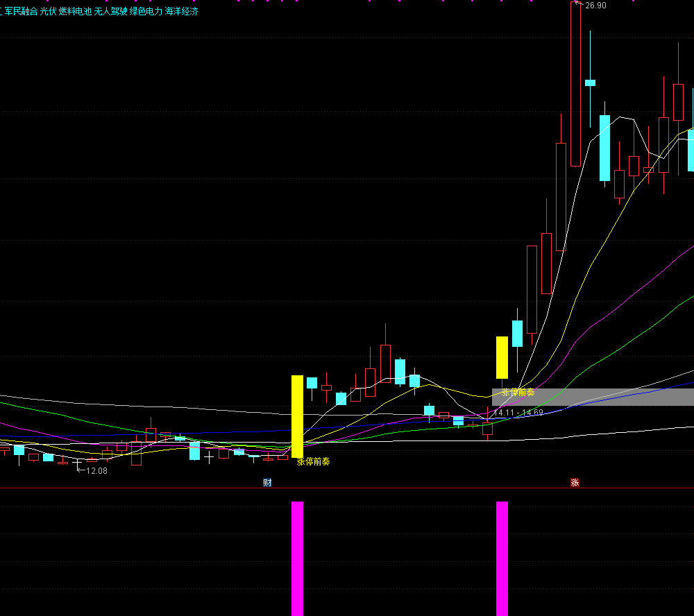Click the 26.90 high price label
Screen dimensions: 694x616
click(595, 6)
